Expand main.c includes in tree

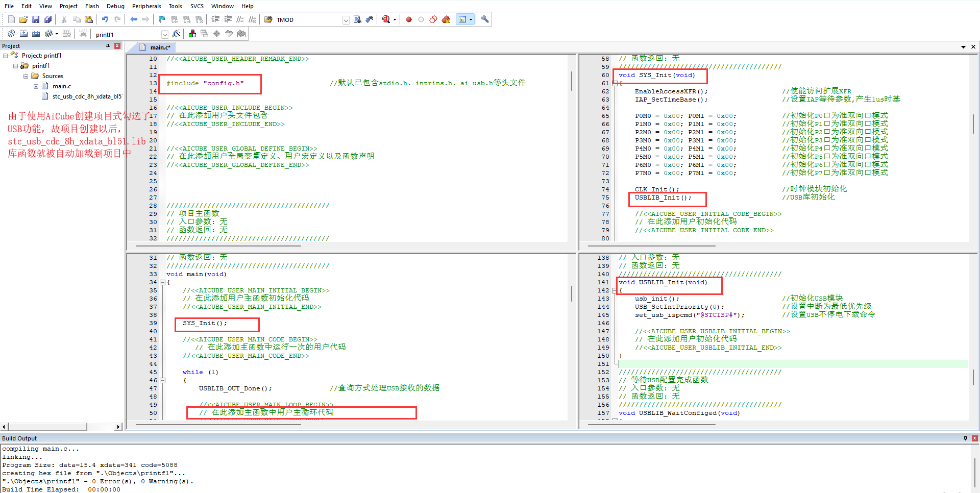tap(36, 86)
